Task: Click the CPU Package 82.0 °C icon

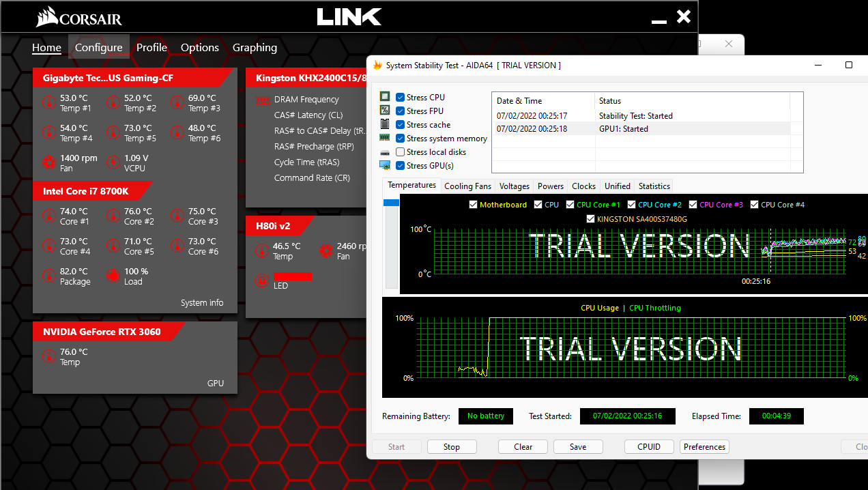Action: [49, 276]
